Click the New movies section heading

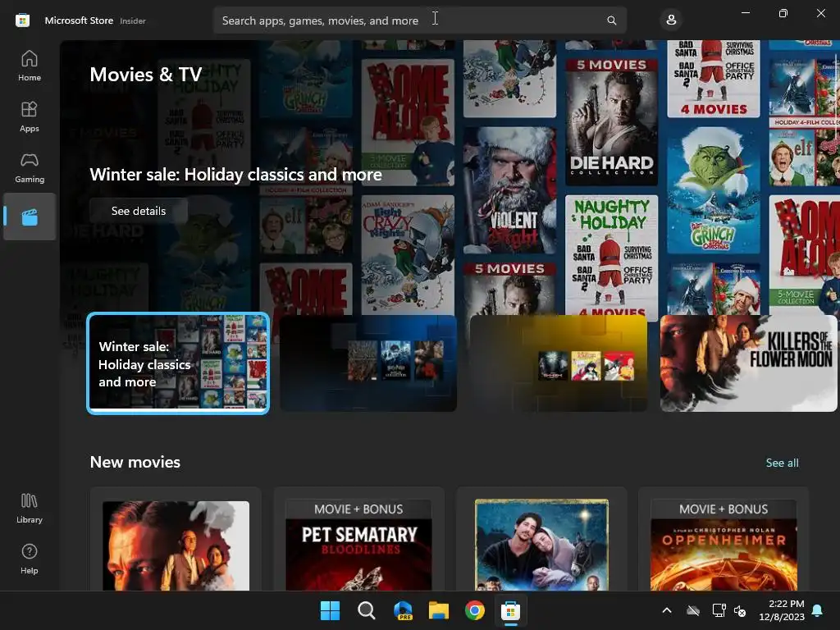coord(135,462)
